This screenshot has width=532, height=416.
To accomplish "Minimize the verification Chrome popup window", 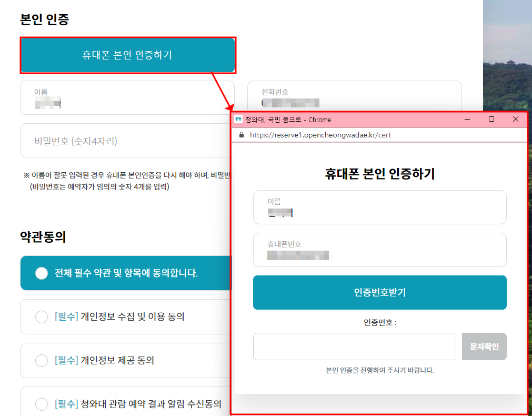I will 467,120.
